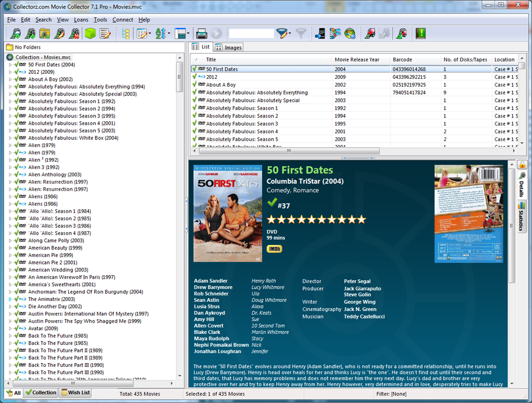Click the 50 First Dates back cover thumbnail

click(x=469, y=214)
